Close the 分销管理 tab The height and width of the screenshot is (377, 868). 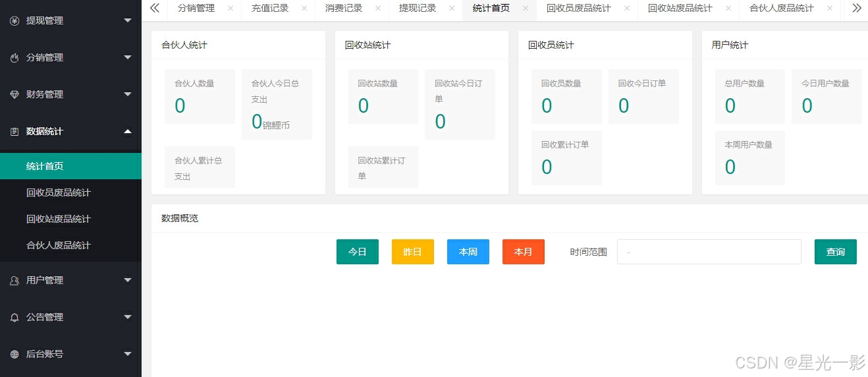coord(230,9)
